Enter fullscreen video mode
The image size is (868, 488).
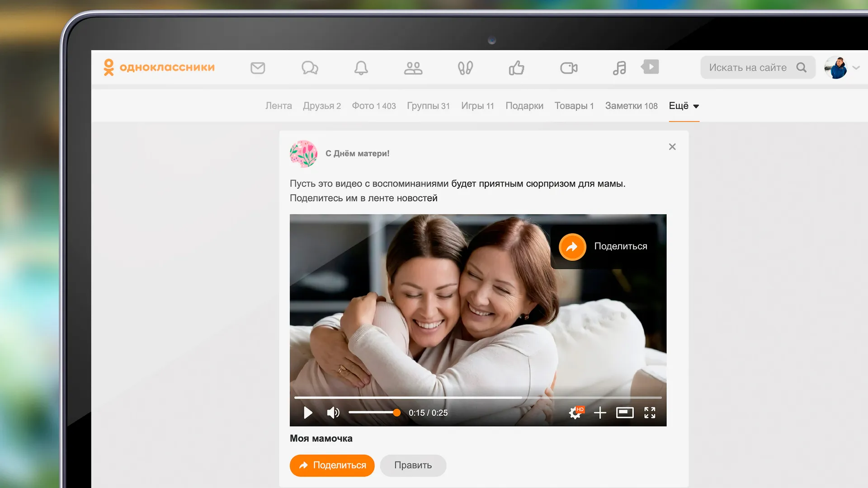(x=650, y=413)
